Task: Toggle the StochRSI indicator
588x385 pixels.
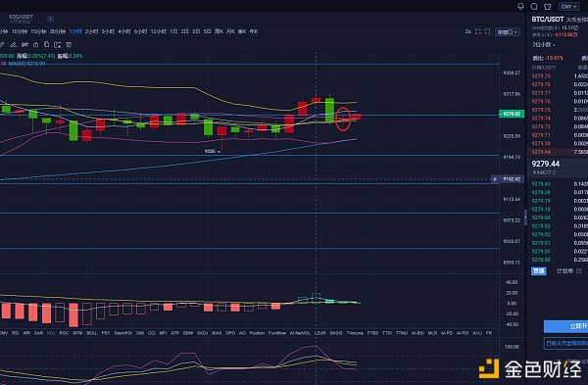Action: [123, 333]
